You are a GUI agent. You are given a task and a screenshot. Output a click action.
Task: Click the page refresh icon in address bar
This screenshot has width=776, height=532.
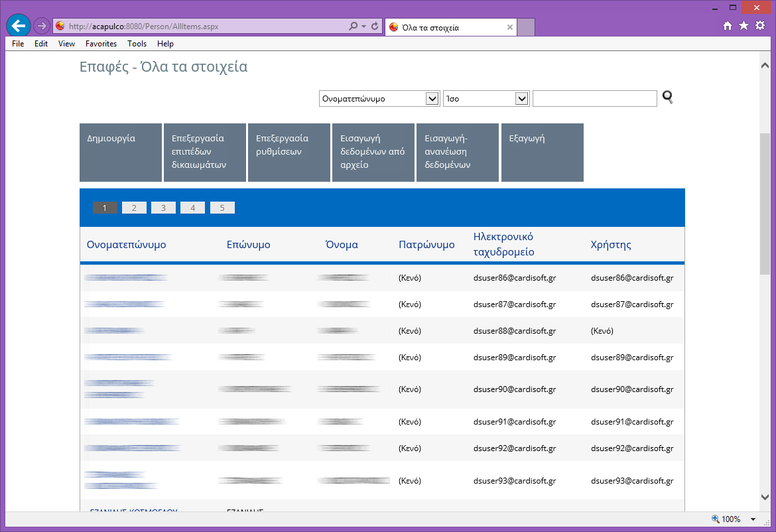[x=375, y=27]
